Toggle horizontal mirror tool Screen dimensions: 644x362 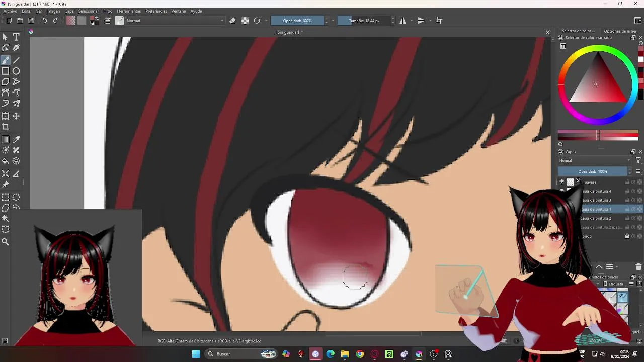tap(403, 21)
